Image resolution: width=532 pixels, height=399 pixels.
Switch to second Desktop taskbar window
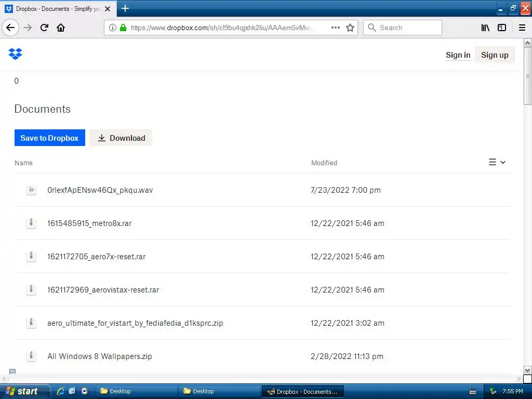tap(219, 391)
